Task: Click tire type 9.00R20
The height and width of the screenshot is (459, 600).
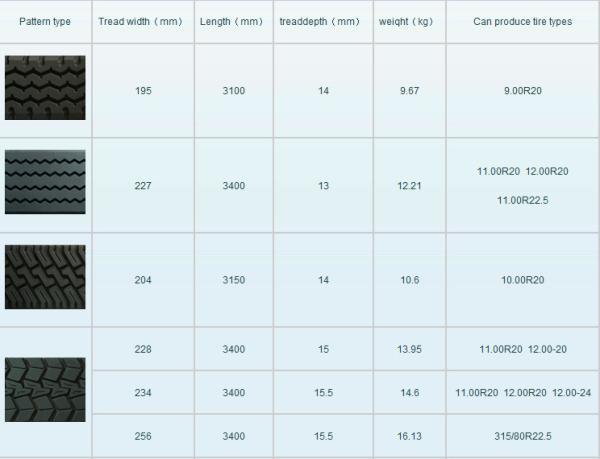Action: (x=523, y=91)
